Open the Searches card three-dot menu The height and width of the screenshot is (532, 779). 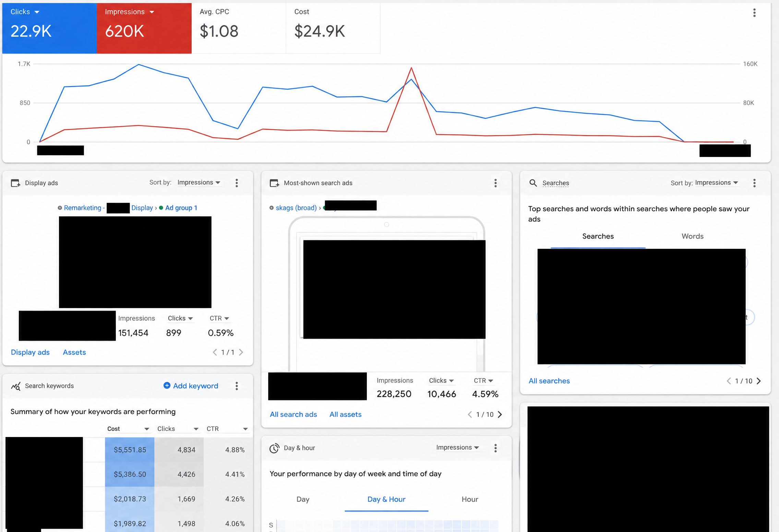point(754,183)
